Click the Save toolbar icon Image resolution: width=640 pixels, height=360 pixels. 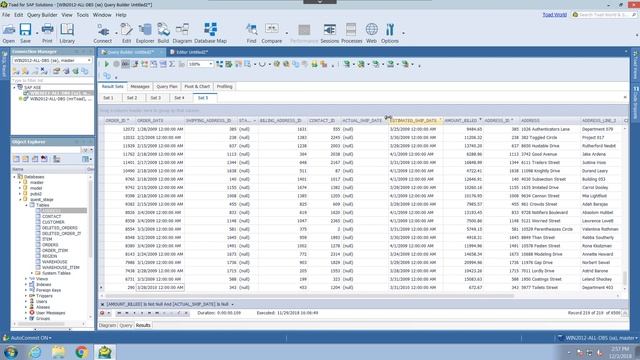click(x=25, y=33)
